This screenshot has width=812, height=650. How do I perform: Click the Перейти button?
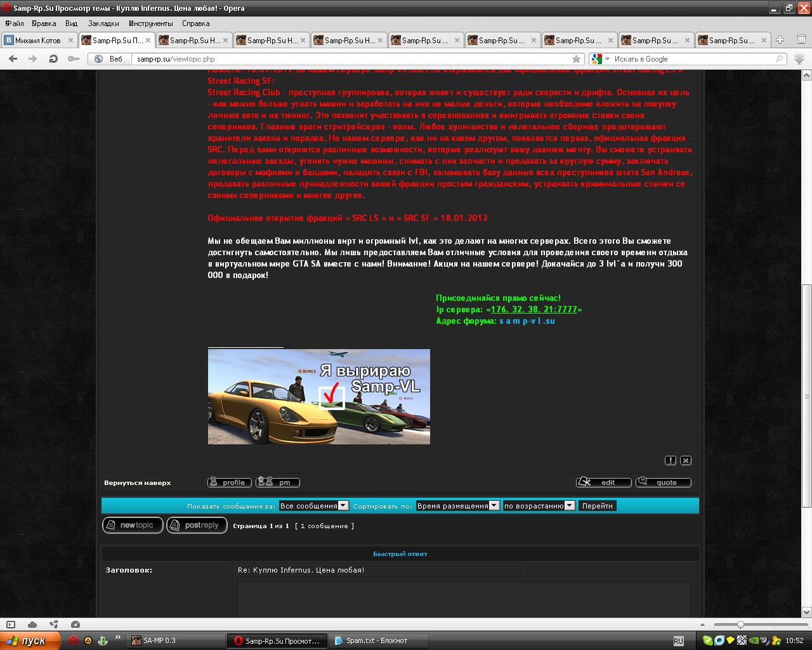coord(598,506)
